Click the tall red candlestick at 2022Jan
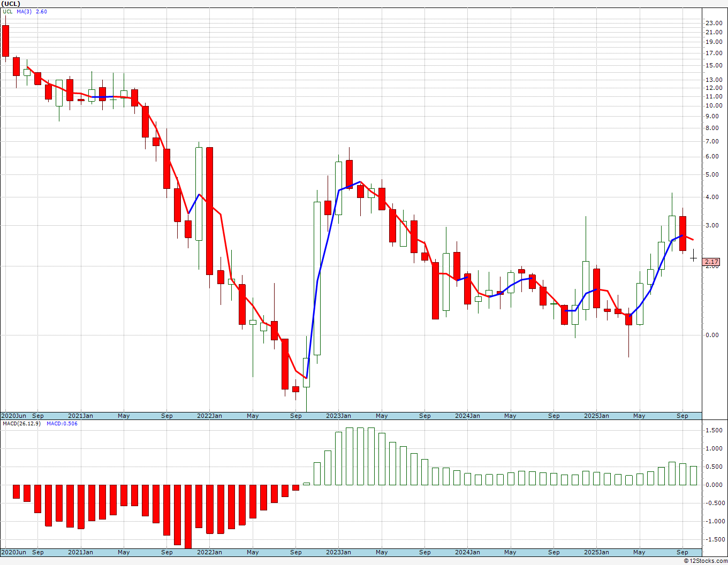This screenshot has width=728, height=565. tap(209, 211)
